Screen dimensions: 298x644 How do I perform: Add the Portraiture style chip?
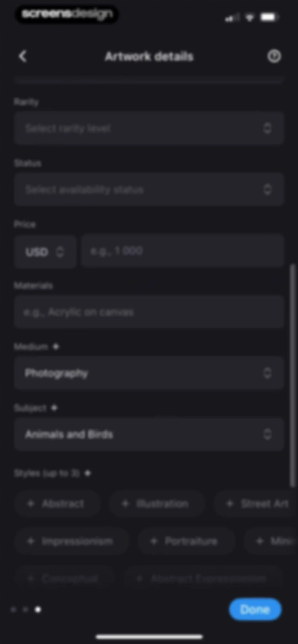[186, 541]
